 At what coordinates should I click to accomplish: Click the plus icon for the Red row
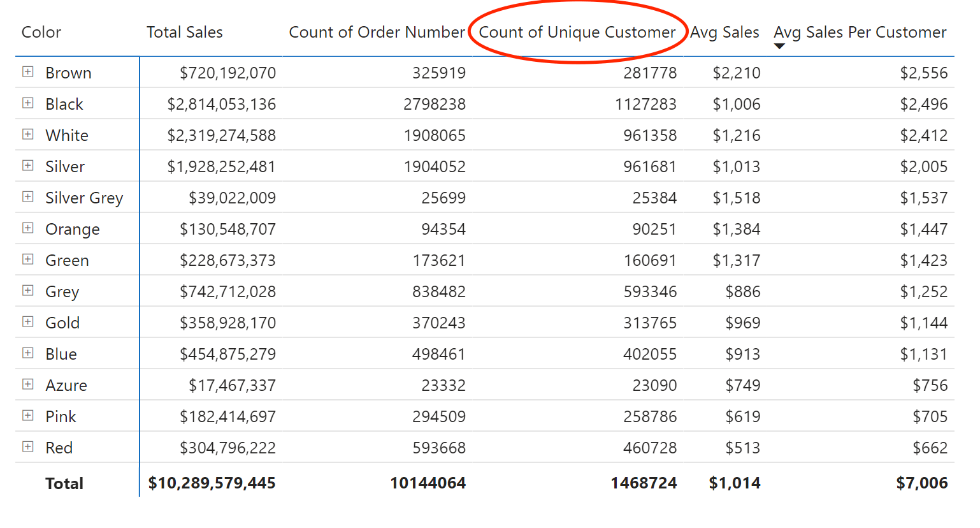[27, 447]
